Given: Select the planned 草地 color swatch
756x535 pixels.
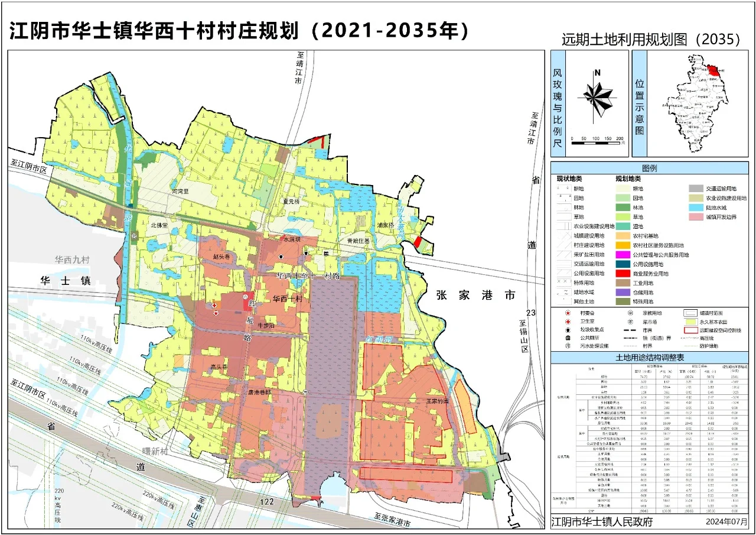Looking at the screenshot, I should 623,217.
